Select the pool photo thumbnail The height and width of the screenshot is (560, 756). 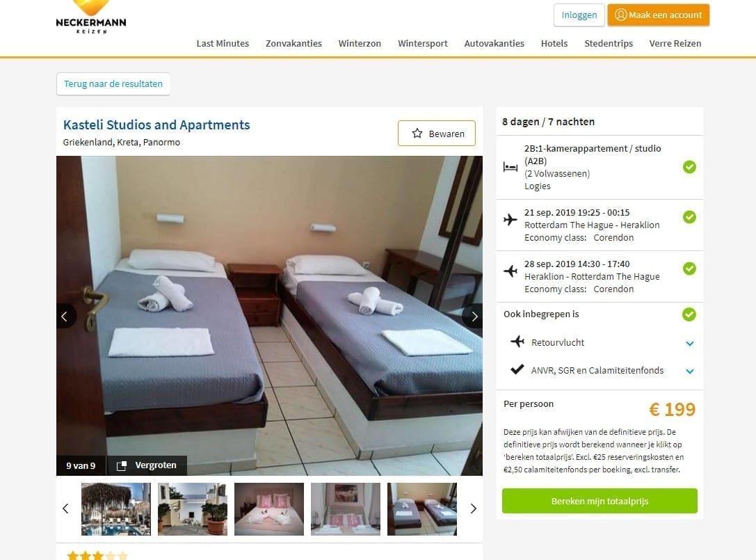(115, 509)
